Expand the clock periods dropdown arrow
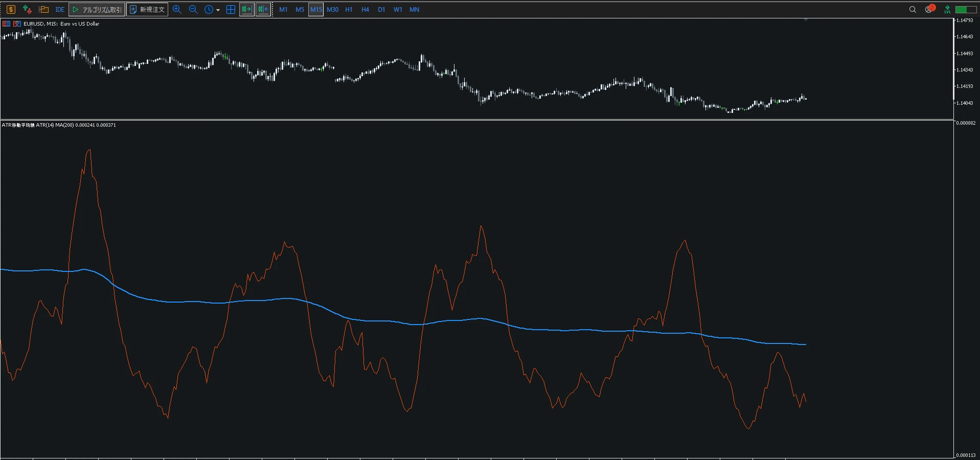This screenshot has height=460, width=980. (218, 10)
